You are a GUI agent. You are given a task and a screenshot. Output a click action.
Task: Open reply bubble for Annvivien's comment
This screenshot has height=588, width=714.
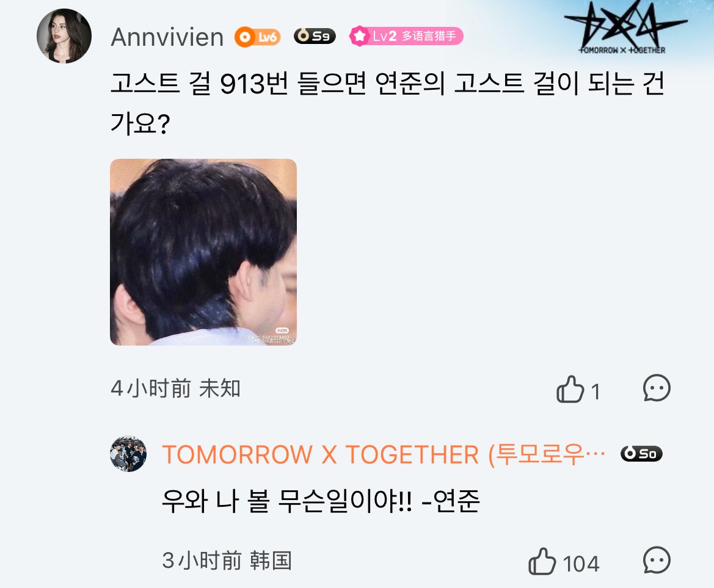657,388
